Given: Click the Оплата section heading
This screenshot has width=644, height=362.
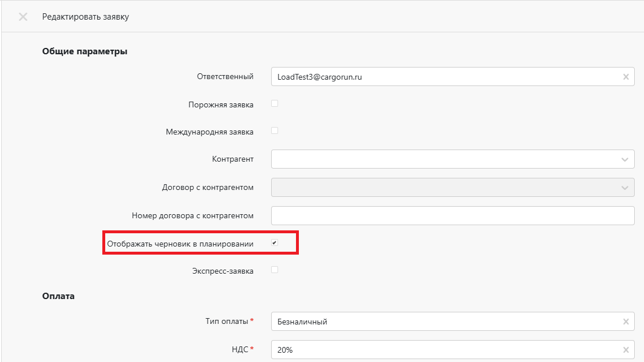Looking at the screenshot, I should coord(58,296).
